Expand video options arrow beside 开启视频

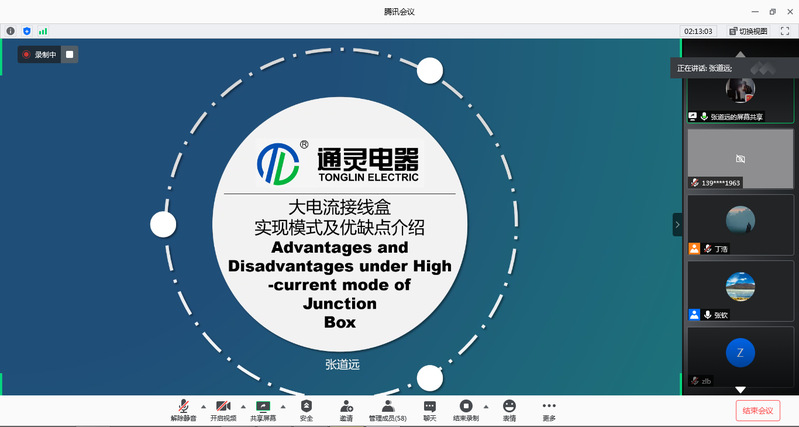243,407
